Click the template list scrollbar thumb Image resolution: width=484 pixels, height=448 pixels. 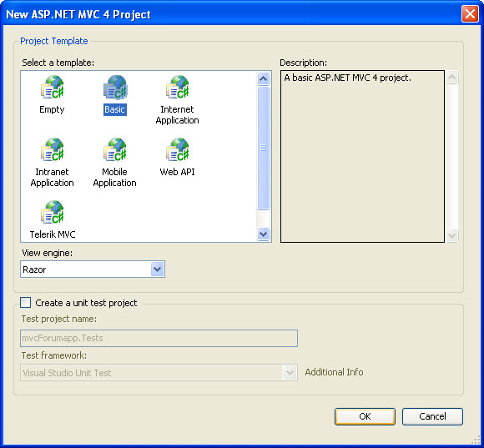pyautogui.click(x=264, y=148)
